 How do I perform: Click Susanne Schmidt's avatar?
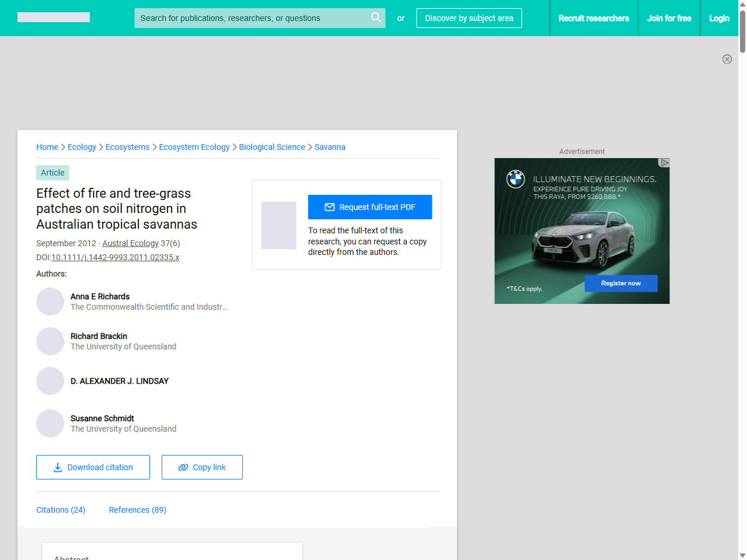50,423
